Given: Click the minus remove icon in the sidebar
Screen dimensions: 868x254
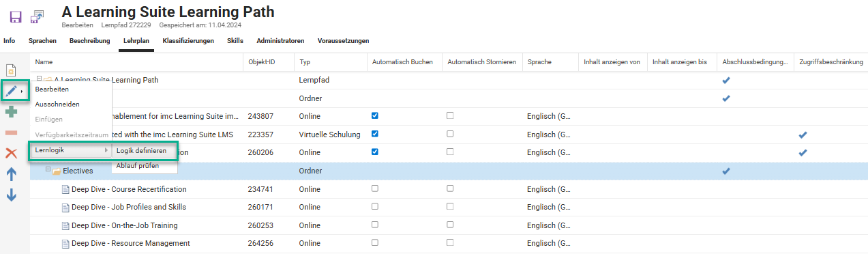Looking at the screenshot, I should [11, 132].
